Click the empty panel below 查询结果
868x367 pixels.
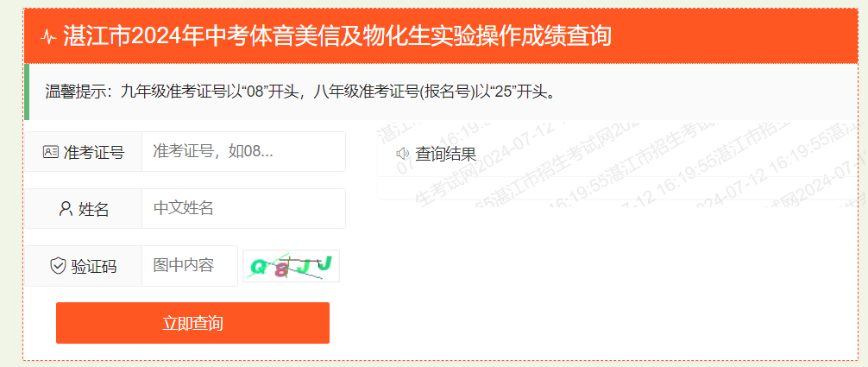click(x=617, y=187)
